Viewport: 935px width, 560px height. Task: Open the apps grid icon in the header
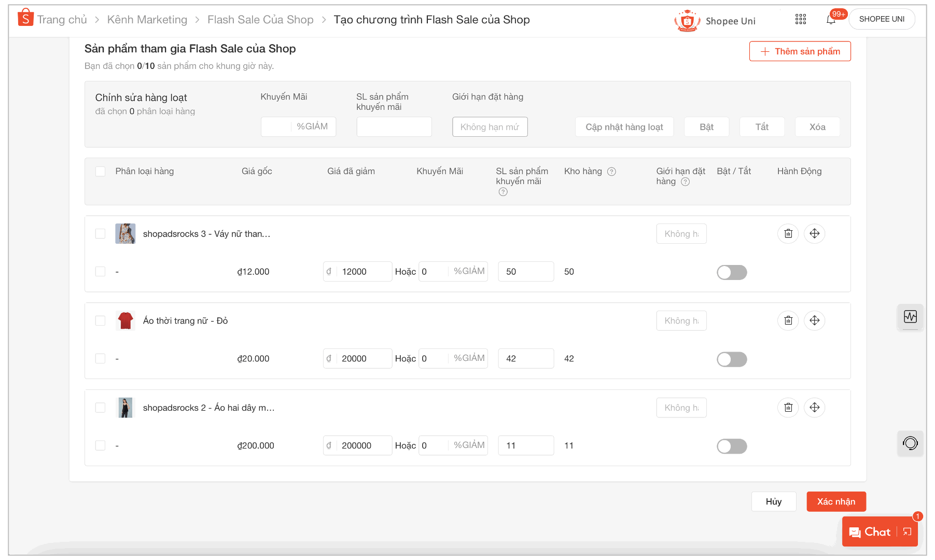tap(800, 19)
